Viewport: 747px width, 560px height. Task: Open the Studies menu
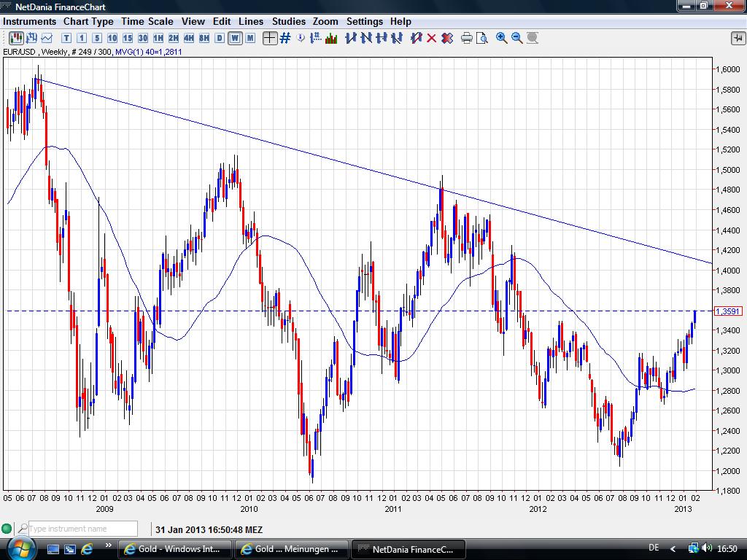coord(289,21)
